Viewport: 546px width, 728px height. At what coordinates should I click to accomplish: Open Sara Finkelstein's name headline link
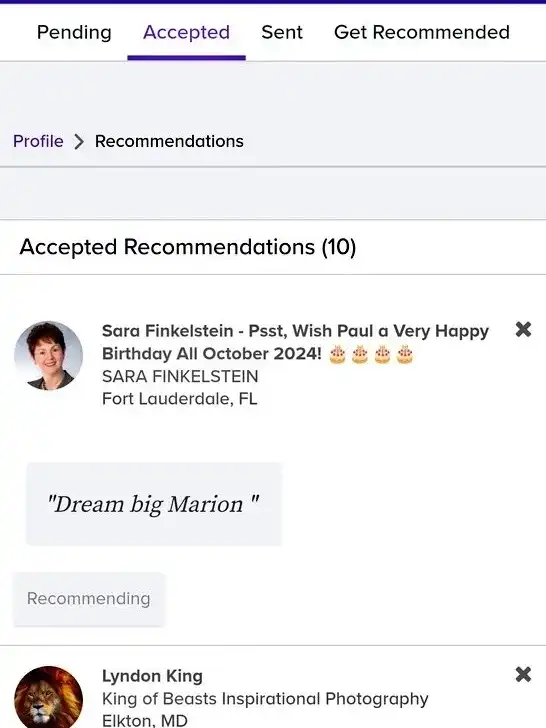point(295,342)
